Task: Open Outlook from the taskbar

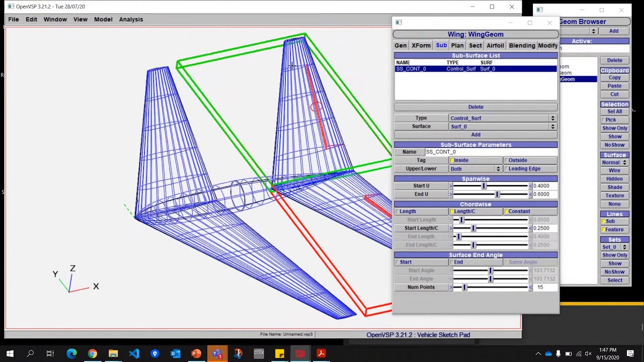Action: point(175,353)
